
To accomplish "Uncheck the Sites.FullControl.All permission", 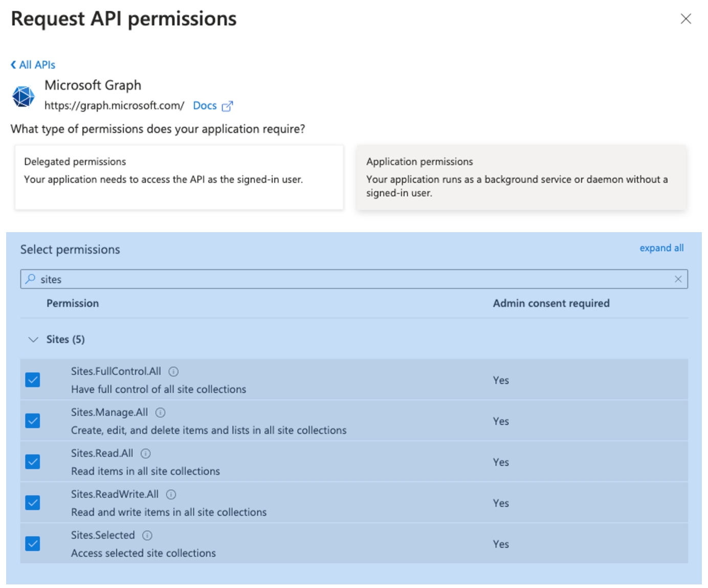I will coord(33,380).
